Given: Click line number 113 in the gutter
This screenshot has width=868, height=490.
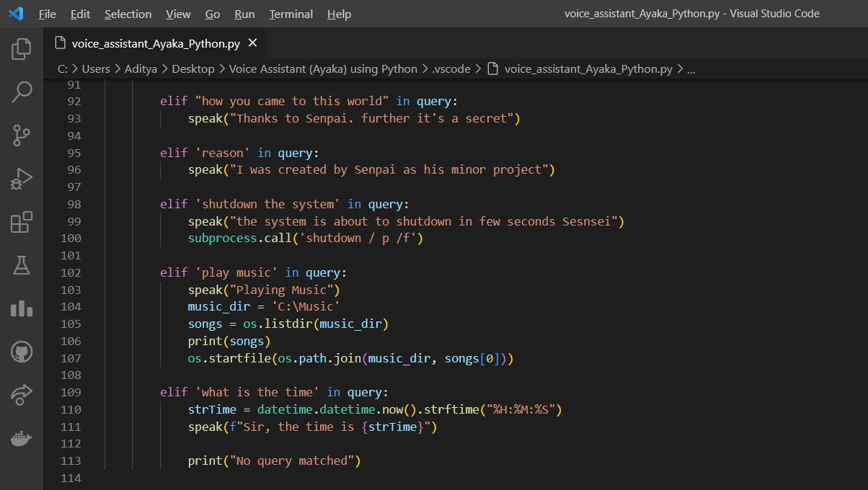Looking at the screenshot, I should tap(71, 461).
